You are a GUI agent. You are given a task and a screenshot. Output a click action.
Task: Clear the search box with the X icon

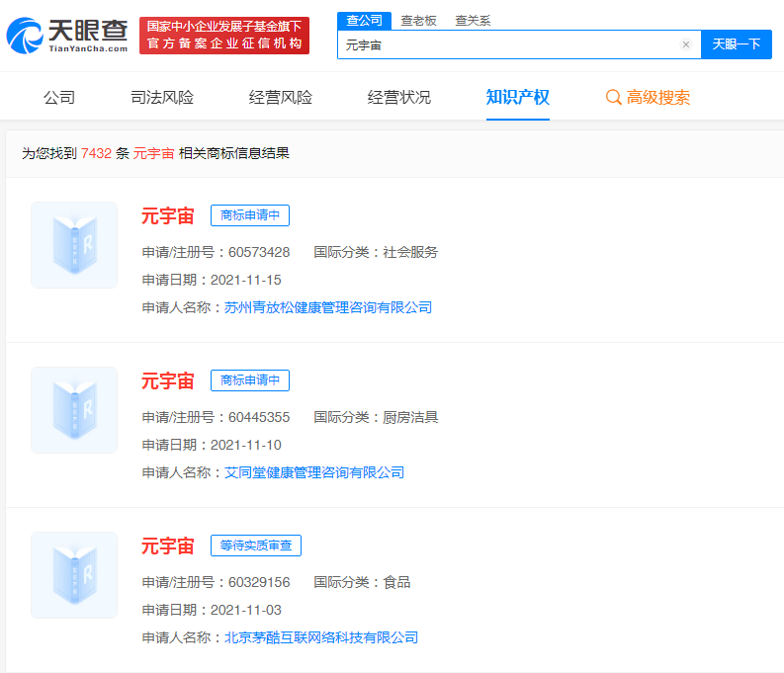pyautogui.click(x=686, y=44)
